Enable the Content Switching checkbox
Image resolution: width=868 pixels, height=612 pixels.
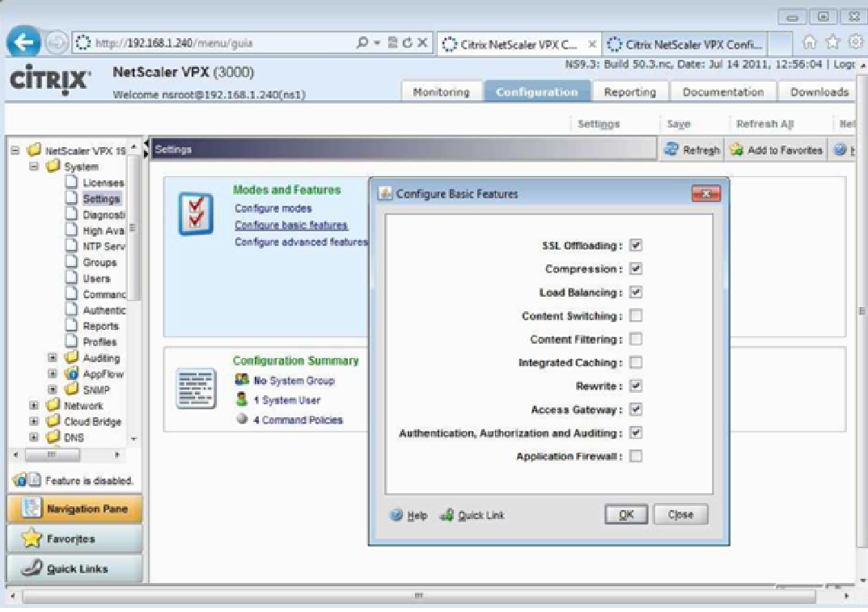636,315
